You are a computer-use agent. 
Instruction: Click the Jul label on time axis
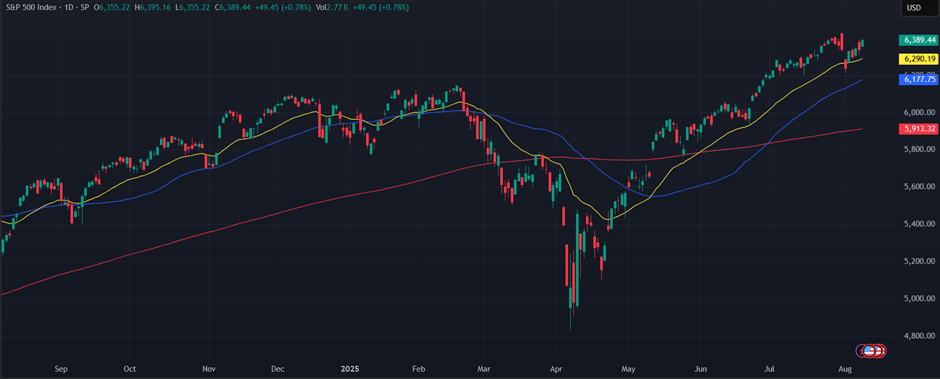tap(769, 370)
